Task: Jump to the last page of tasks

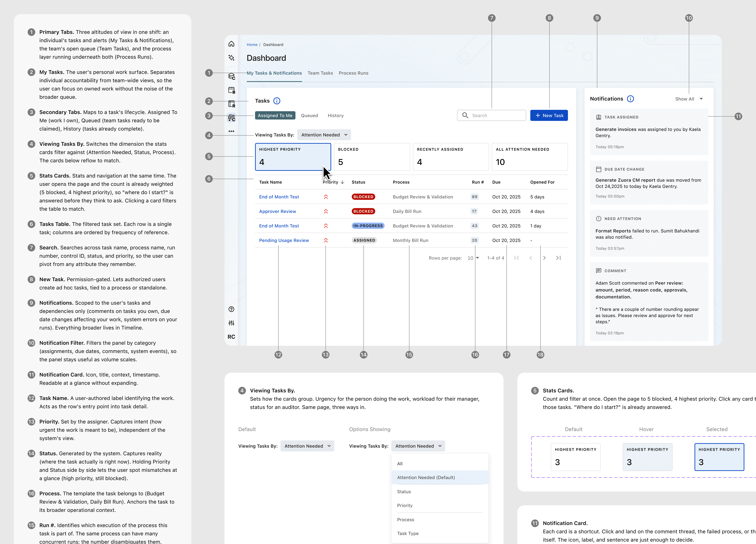Action: pyautogui.click(x=558, y=258)
